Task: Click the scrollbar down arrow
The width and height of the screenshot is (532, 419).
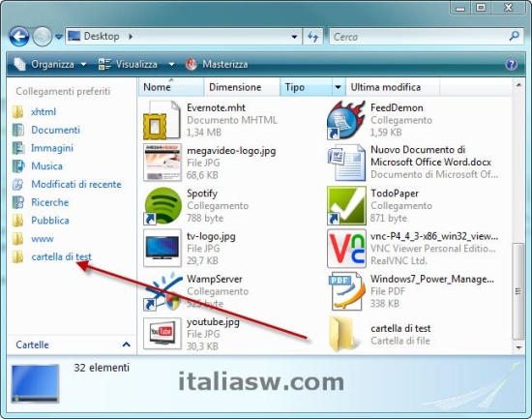Action: (518, 347)
